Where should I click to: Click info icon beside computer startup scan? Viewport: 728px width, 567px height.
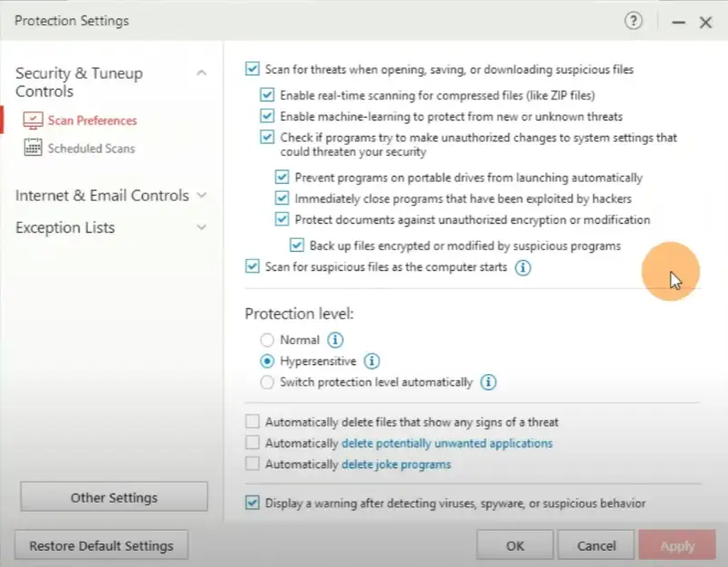[x=522, y=268]
